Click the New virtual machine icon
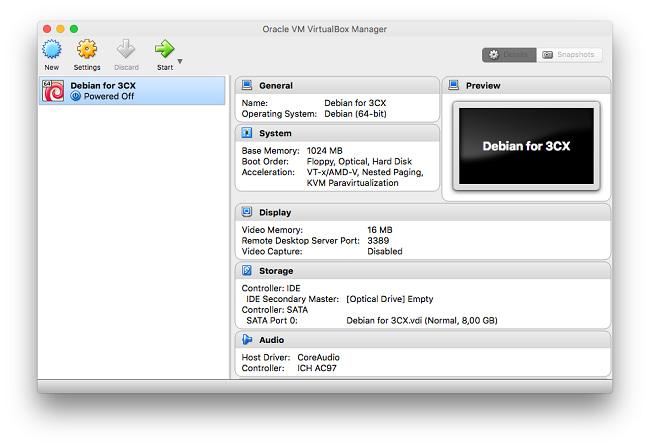Image resolution: width=650 pixels, height=447 pixels. click(x=52, y=49)
